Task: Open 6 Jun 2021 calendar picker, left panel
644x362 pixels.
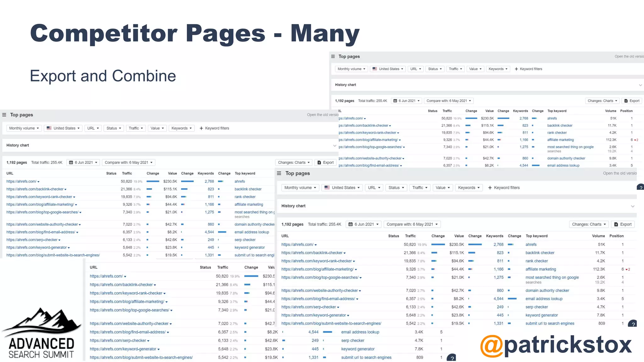Action: pyautogui.click(x=83, y=162)
